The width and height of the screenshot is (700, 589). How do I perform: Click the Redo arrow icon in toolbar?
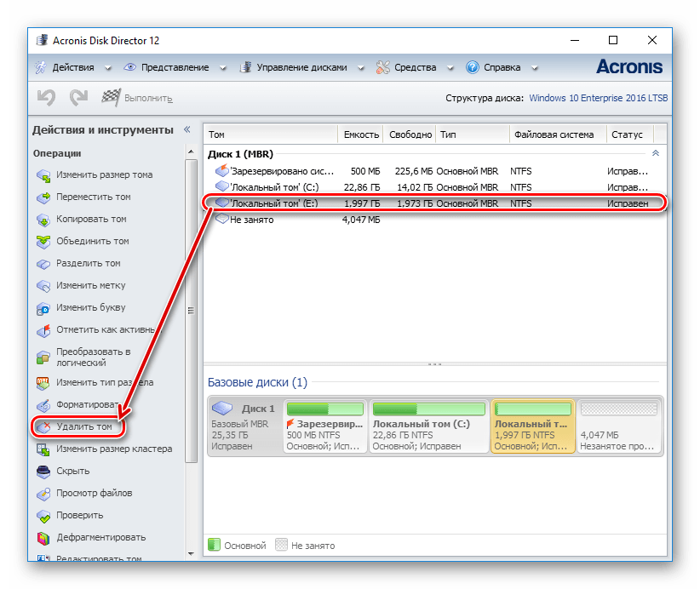[78, 98]
